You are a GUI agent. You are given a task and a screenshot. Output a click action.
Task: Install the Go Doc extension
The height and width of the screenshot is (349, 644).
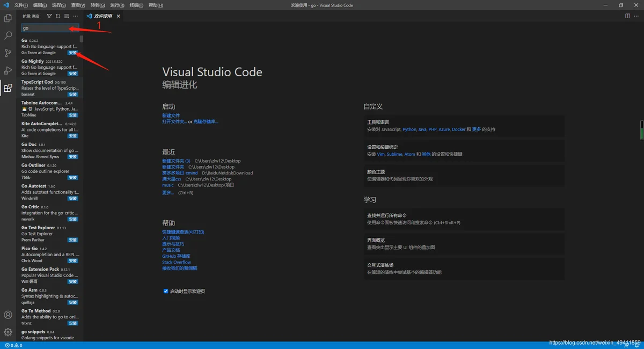(x=73, y=157)
